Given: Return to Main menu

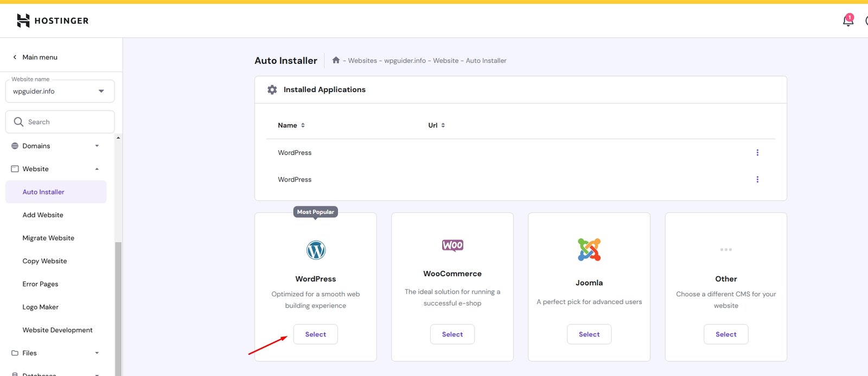Looking at the screenshot, I should (x=40, y=57).
